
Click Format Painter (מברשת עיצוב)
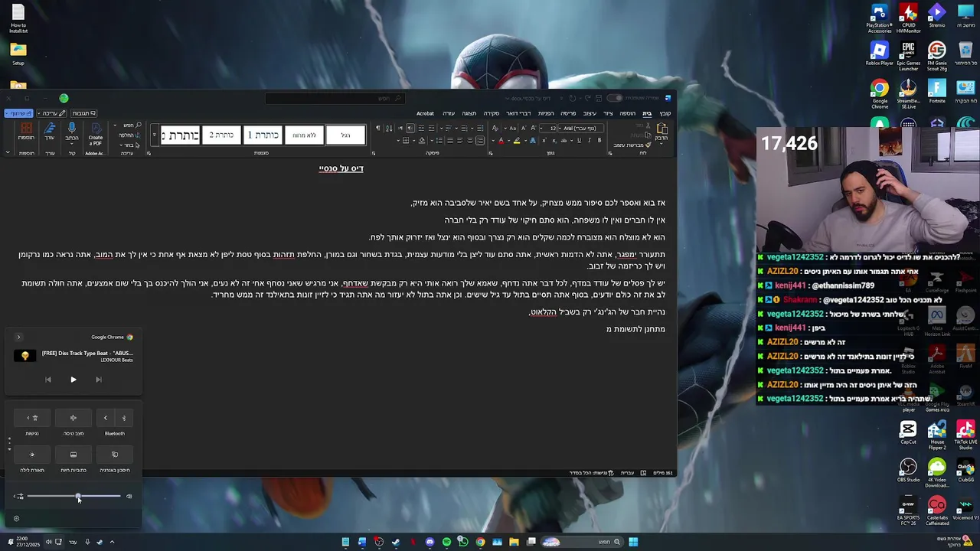[632, 145]
